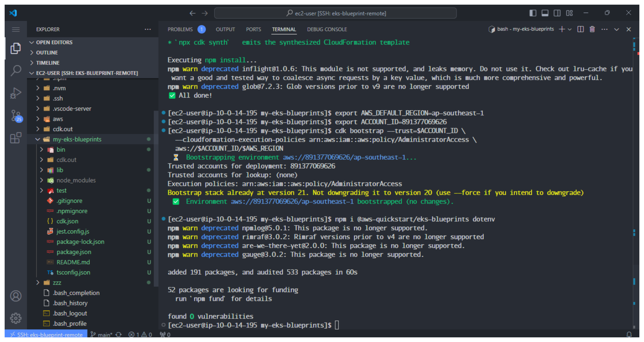Open errors and warnings status item
Image resolution: width=644 pixels, height=342 pixels.
tap(140, 334)
